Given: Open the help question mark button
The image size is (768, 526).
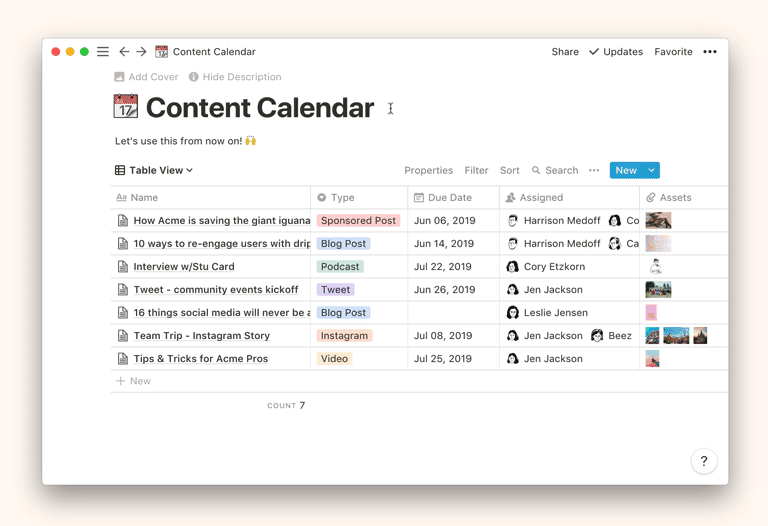Looking at the screenshot, I should [703, 461].
